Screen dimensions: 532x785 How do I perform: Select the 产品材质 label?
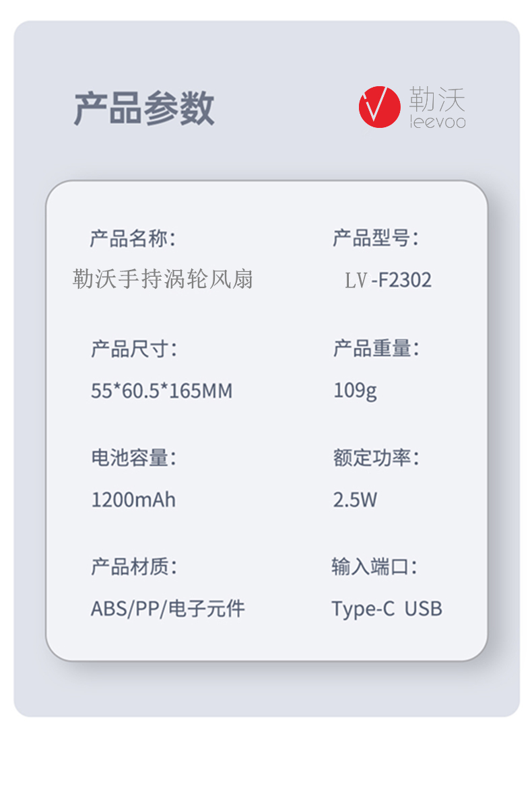pyautogui.click(x=133, y=567)
